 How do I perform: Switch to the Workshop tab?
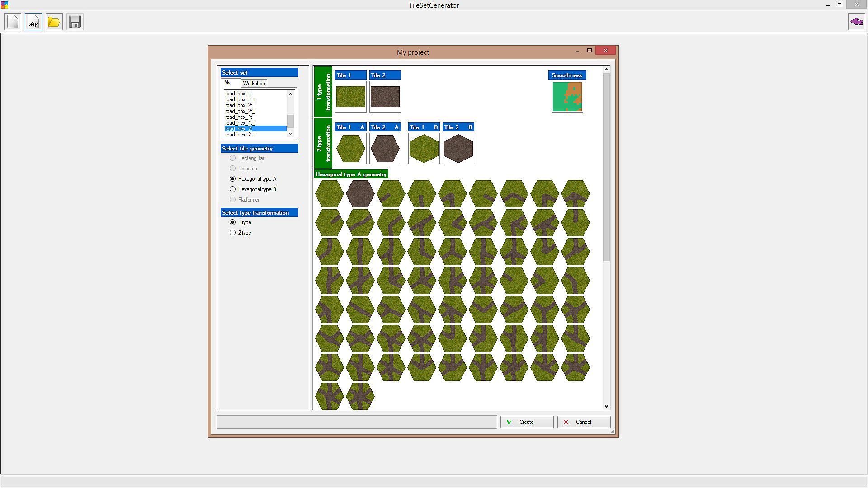tap(254, 84)
